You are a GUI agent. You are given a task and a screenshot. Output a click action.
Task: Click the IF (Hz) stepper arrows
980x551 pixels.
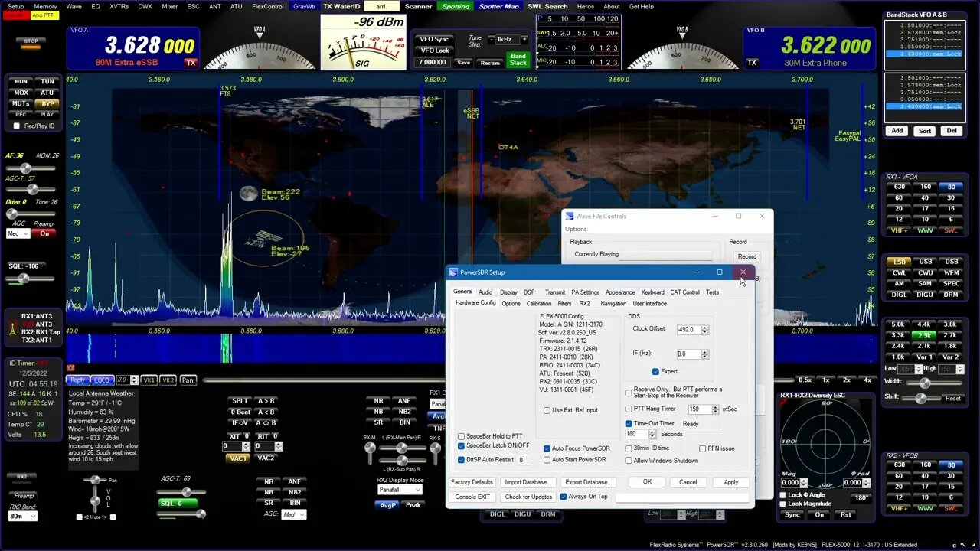point(704,354)
